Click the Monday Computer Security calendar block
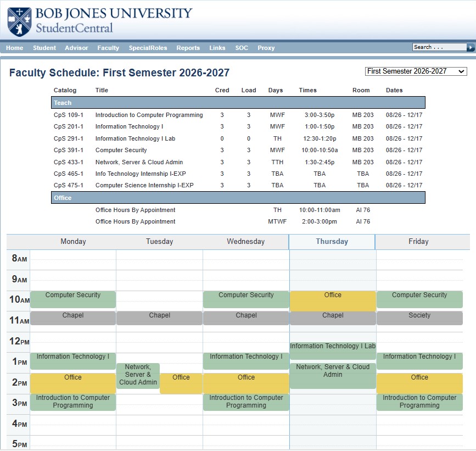 [73, 299]
